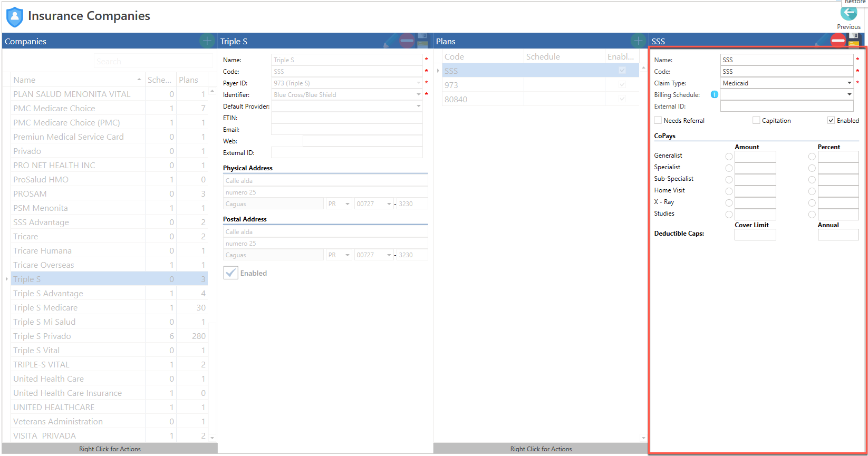This screenshot has width=868, height=456.
Task: Click the plans list scroll-down arrow
Action: tap(643, 438)
